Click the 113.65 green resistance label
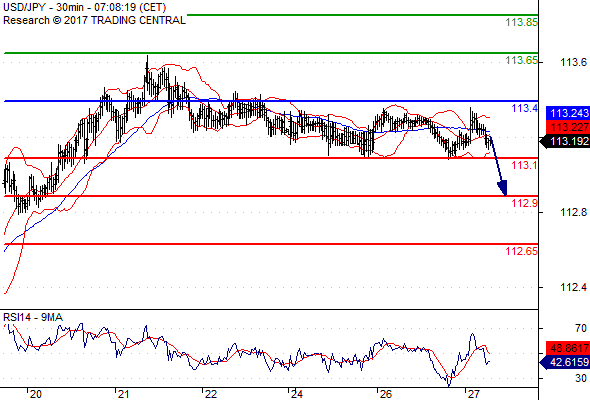This screenshot has height=400, width=590. (x=521, y=60)
